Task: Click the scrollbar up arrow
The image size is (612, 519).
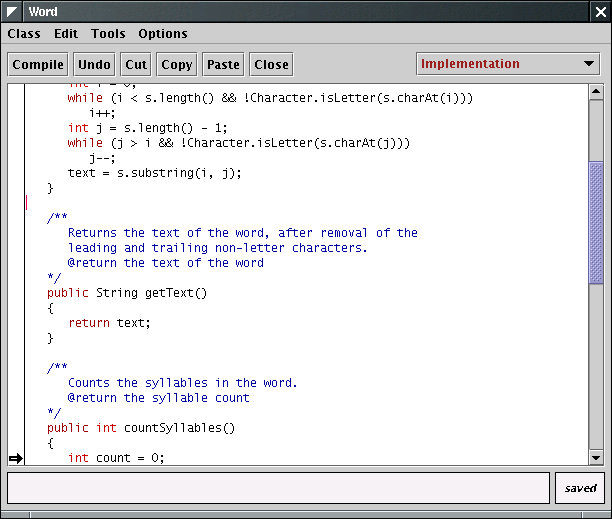Action: click(596, 93)
